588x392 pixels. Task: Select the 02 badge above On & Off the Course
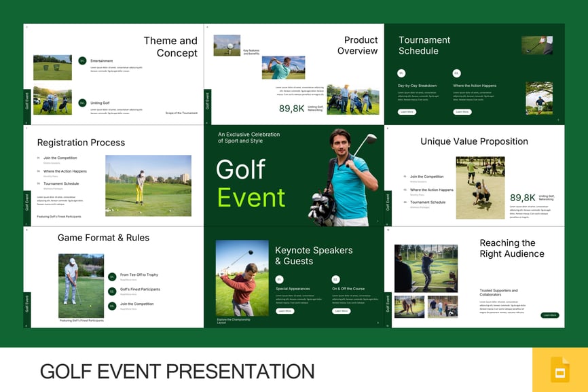335,279
